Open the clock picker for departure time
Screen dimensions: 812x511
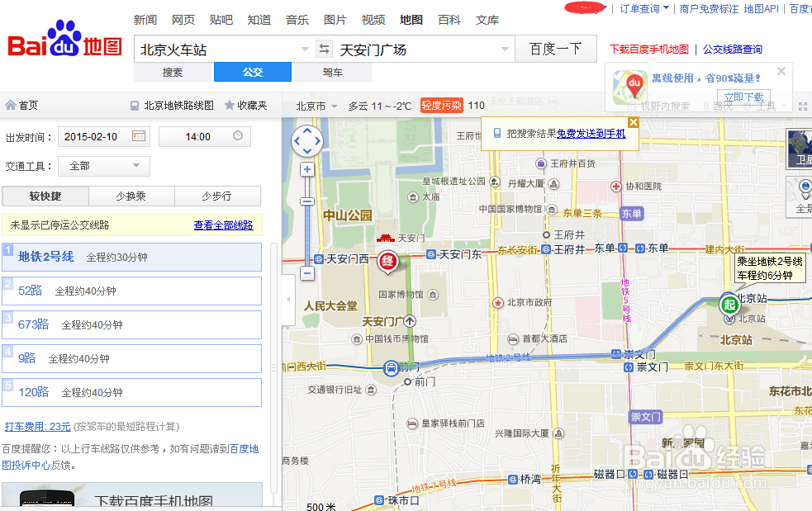(238, 135)
